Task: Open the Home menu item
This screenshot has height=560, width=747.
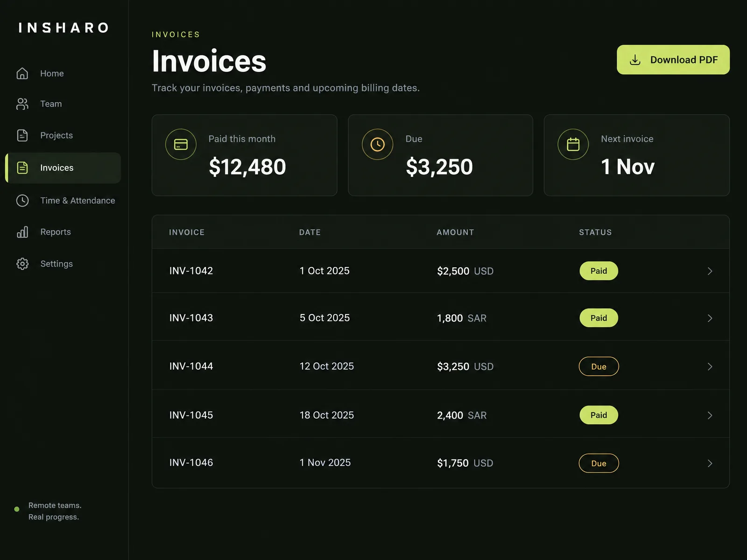Action: tap(52, 73)
